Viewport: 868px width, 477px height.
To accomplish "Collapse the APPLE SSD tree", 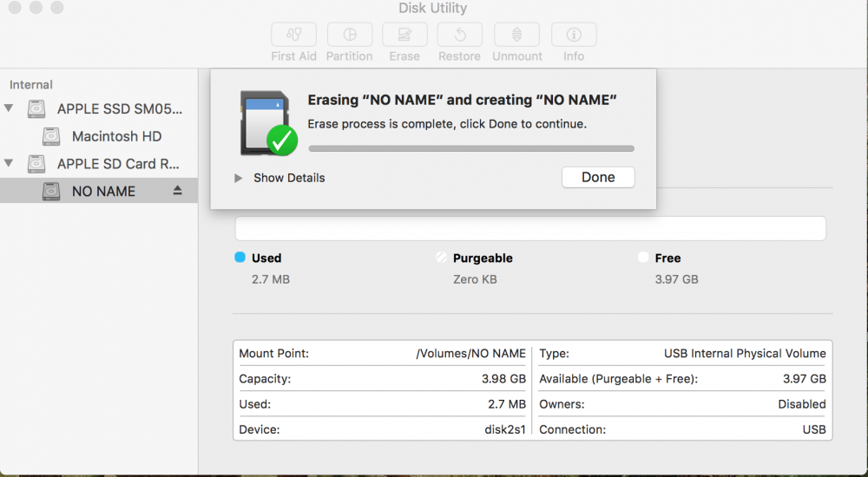I will tap(9, 108).
